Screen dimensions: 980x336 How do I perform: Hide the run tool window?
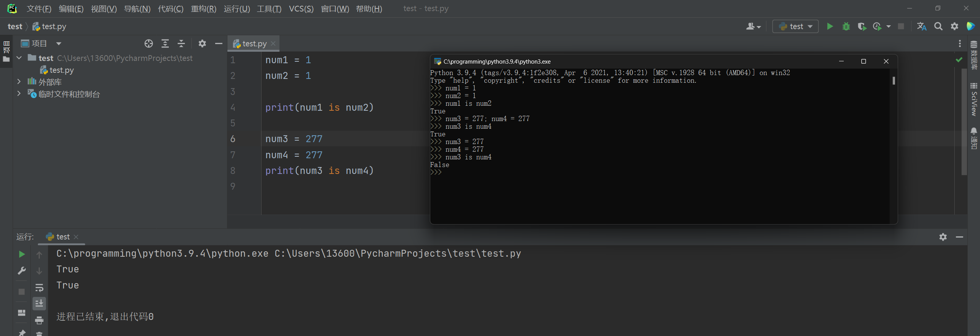959,237
